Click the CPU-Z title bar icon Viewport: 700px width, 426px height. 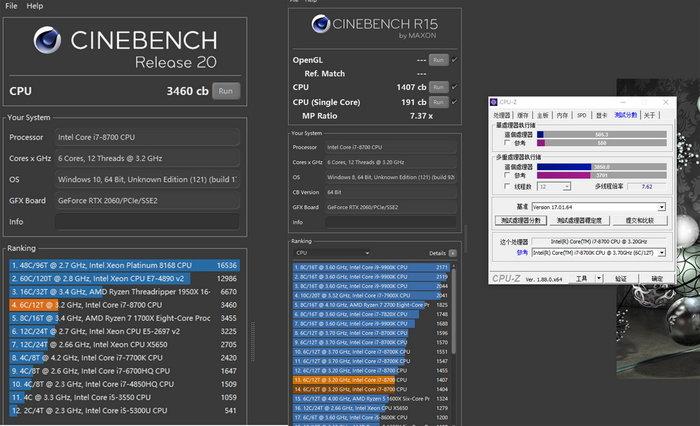pos(494,102)
